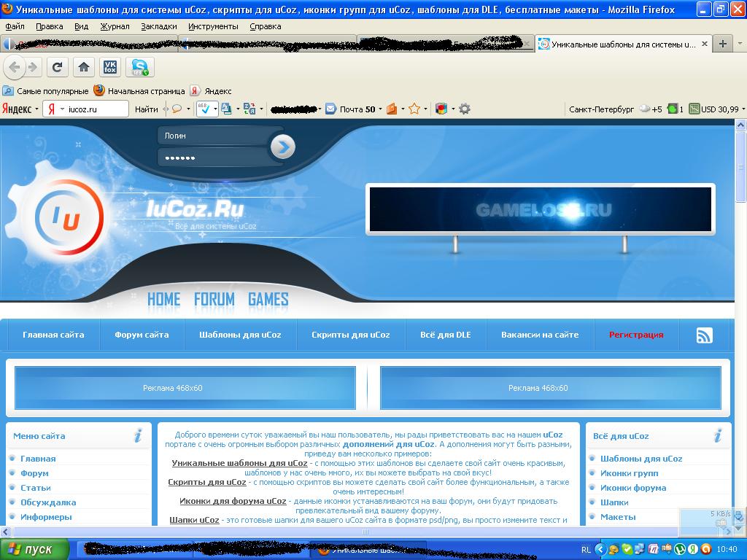Go back with the Firefox back arrow
The image size is (747, 560).
[15, 67]
